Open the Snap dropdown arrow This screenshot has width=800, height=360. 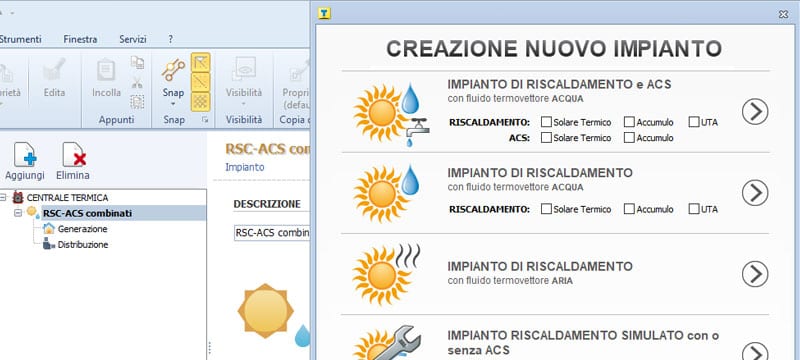[173, 104]
